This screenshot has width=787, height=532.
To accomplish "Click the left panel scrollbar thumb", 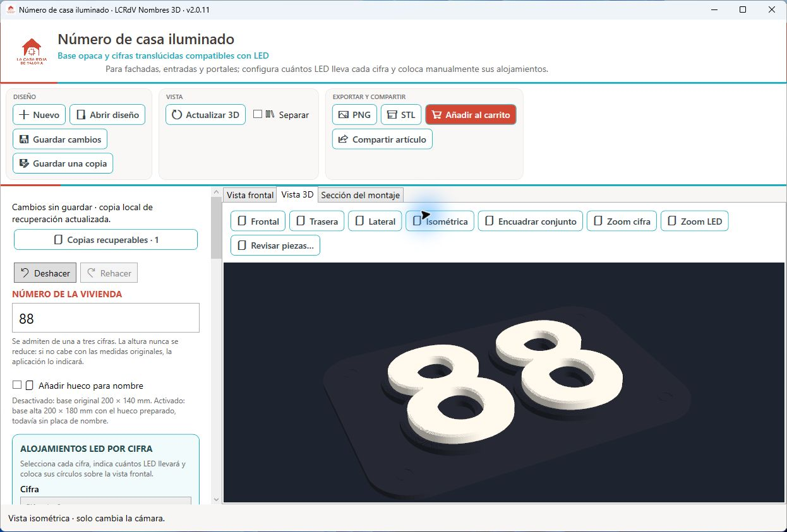I will [x=217, y=228].
